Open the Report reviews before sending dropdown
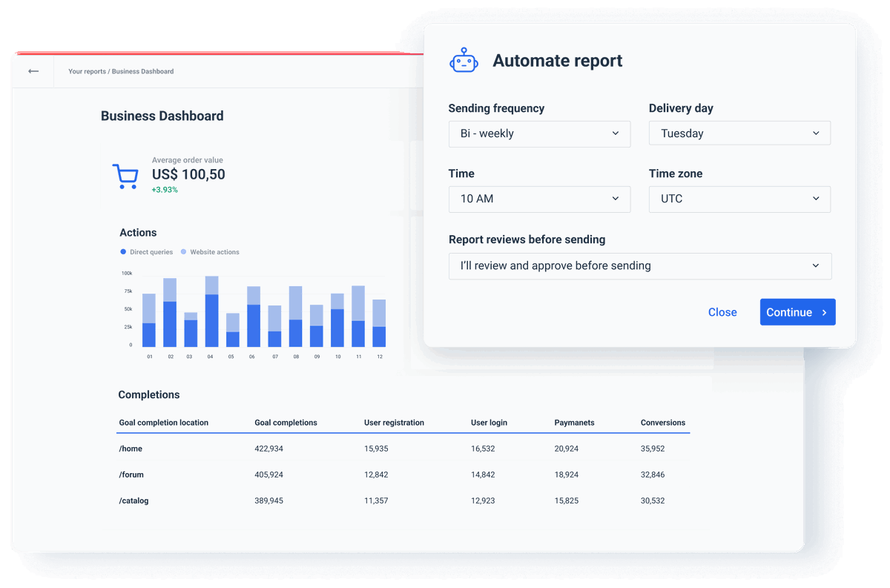This screenshot has height=588, width=890. coord(640,265)
